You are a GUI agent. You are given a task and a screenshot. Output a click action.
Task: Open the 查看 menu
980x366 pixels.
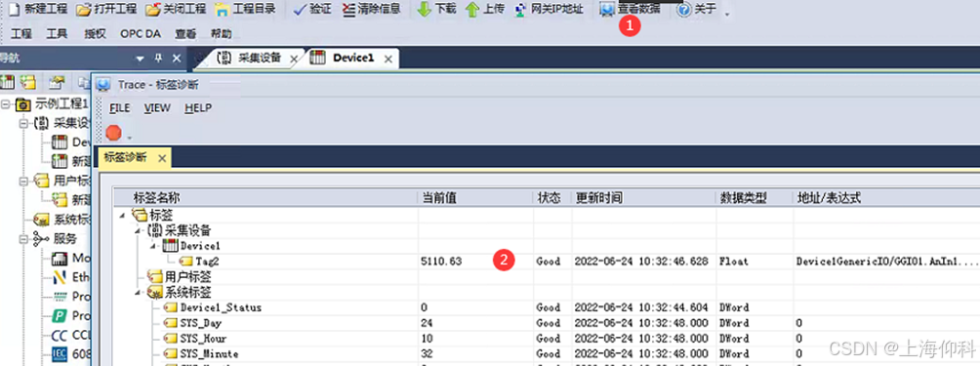point(185,34)
